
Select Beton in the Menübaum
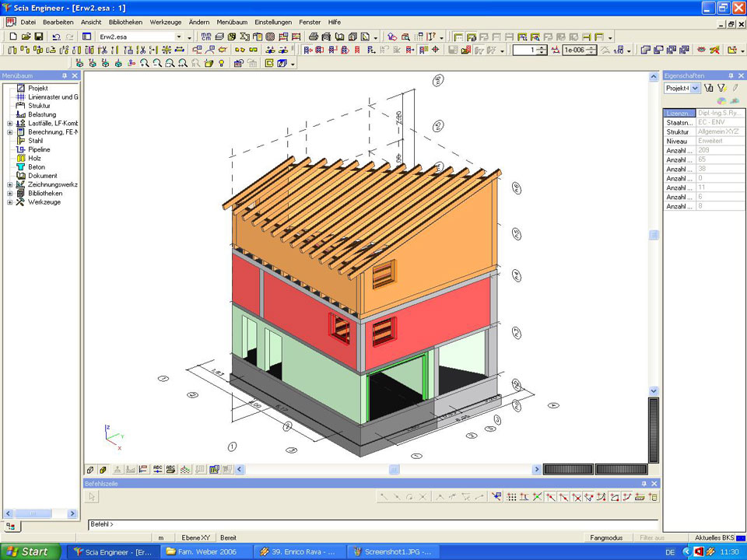coord(37,167)
